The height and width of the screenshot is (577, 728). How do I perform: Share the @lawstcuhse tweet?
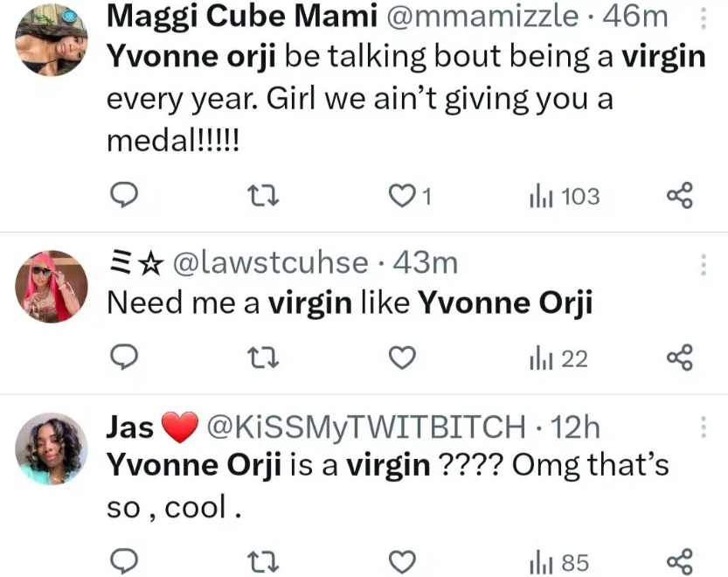680,358
